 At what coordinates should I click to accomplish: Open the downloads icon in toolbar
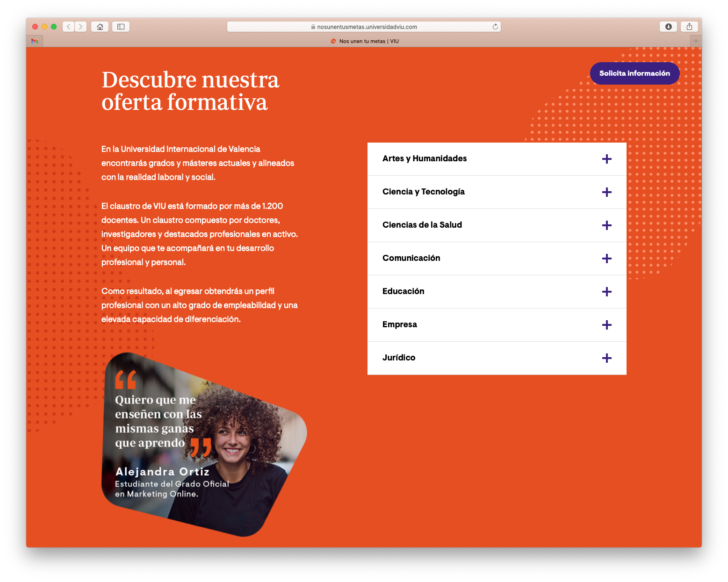pos(668,27)
